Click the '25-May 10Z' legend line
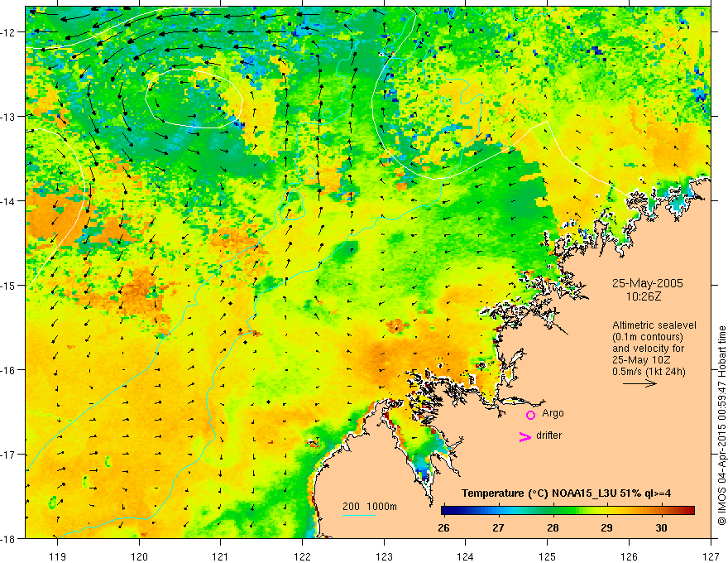Screen dimensions: 728x563 coord(640,360)
